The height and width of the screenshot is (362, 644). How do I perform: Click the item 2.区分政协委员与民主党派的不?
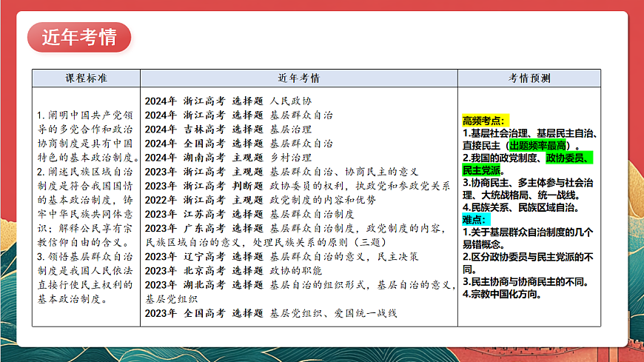tap(528, 257)
